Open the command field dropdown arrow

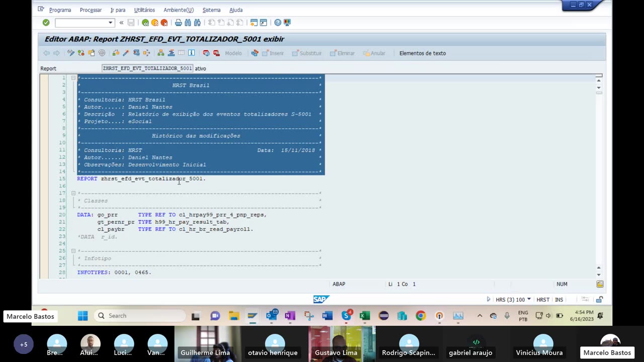tap(110, 23)
